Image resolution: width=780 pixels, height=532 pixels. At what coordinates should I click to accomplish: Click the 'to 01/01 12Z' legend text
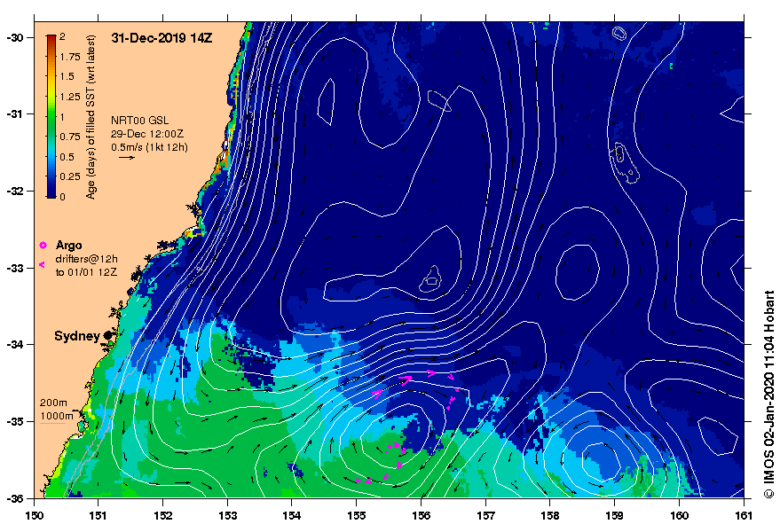tap(86, 272)
